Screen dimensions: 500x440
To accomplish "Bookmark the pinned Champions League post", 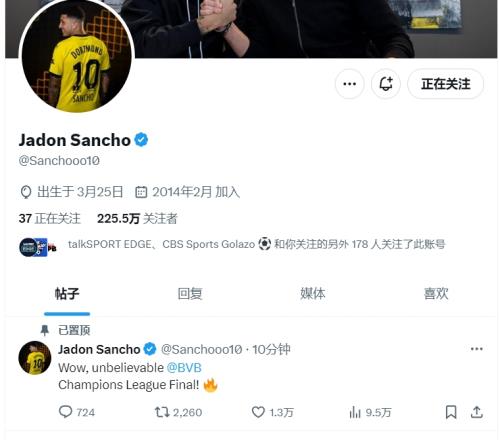I will [x=451, y=412].
